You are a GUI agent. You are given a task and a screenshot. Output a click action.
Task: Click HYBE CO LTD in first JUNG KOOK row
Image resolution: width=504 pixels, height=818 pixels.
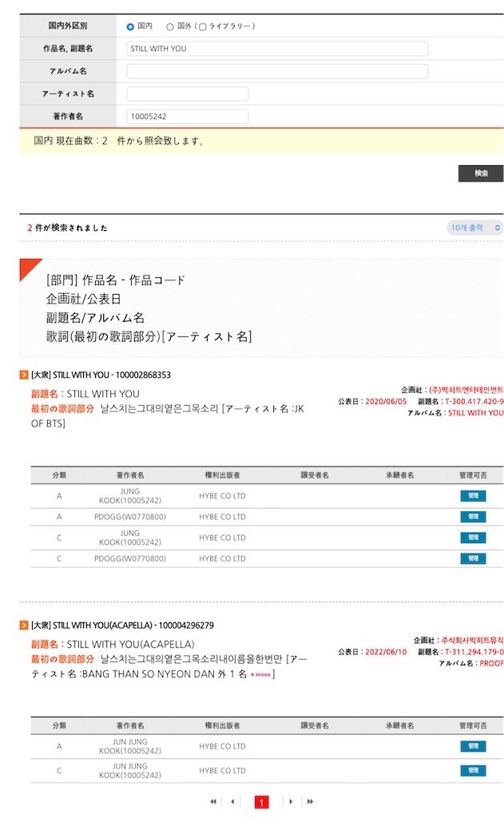pyautogui.click(x=222, y=496)
